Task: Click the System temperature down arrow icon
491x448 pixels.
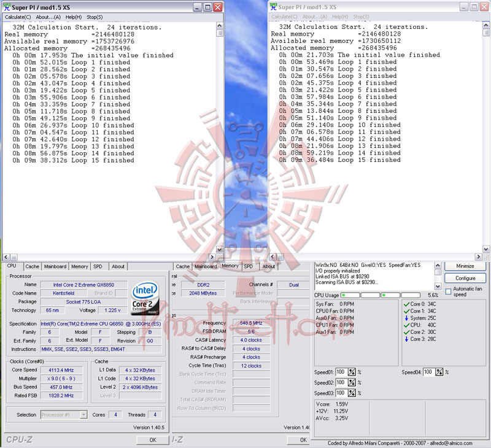Action: (x=406, y=318)
